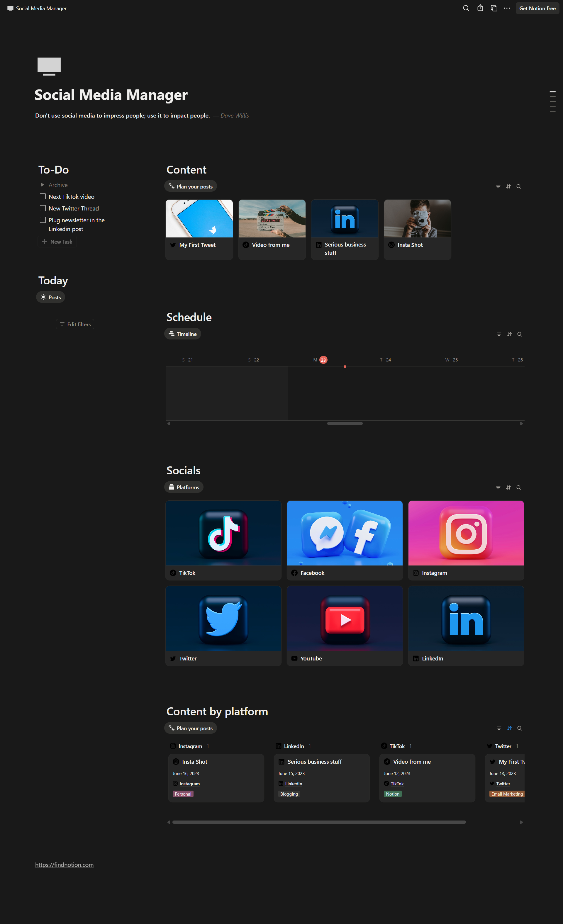This screenshot has height=924, width=563.
Task: Select the Posts tab under Today
Action: tap(51, 297)
